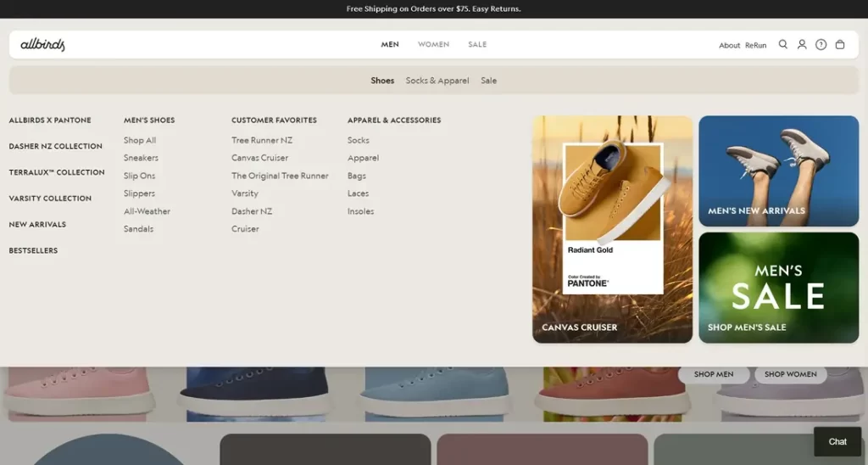The image size is (868, 465).
Task: Open the search icon in header
Action: click(782, 44)
